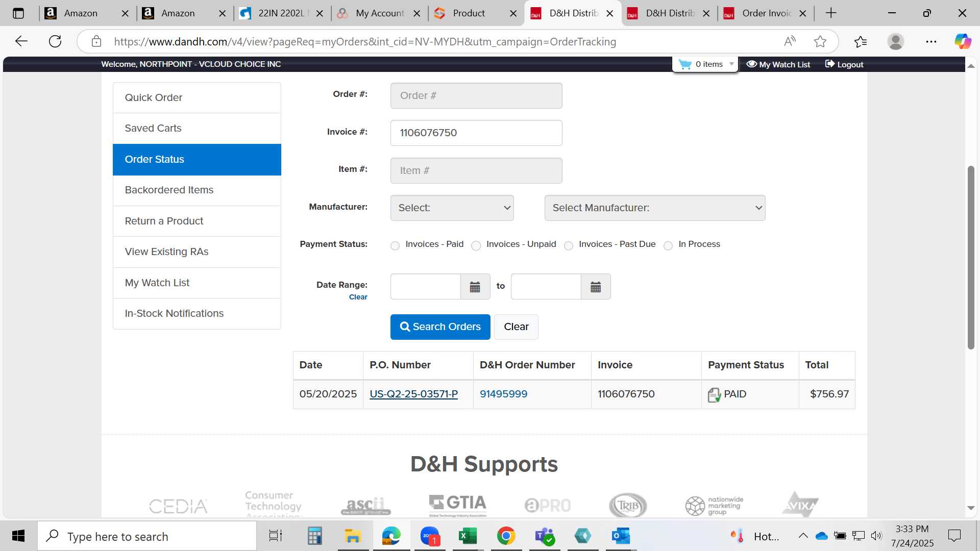Click the page vertical scrollbar thumb

(971, 258)
